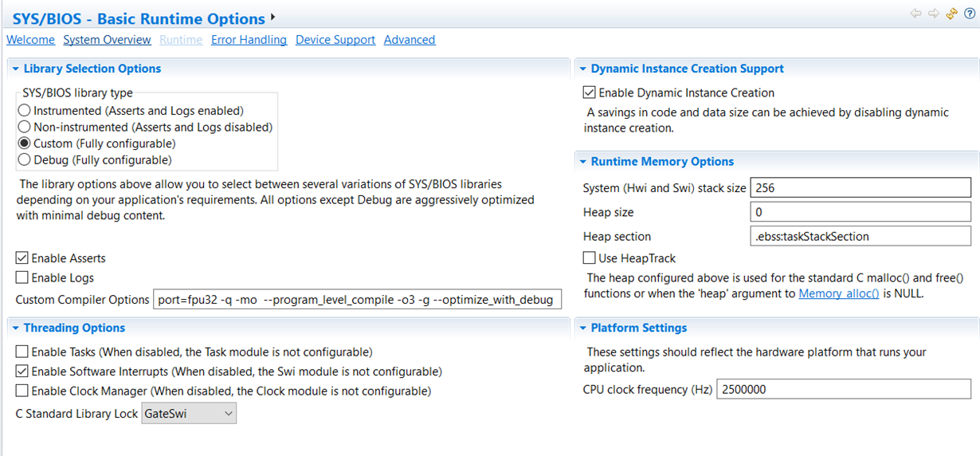Open help with the question mark icon

[x=969, y=14]
